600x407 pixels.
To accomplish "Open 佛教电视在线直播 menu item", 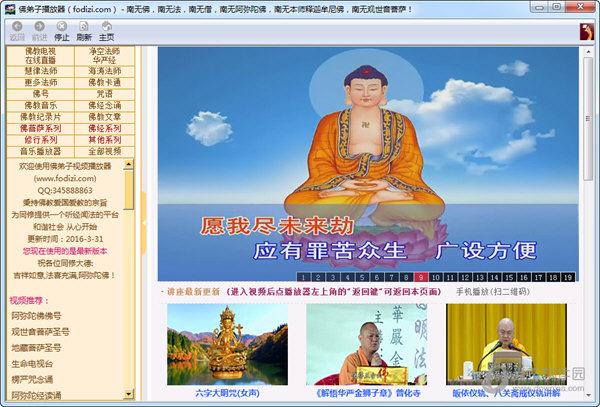I will pyautogui.click(x=41, y=56).
